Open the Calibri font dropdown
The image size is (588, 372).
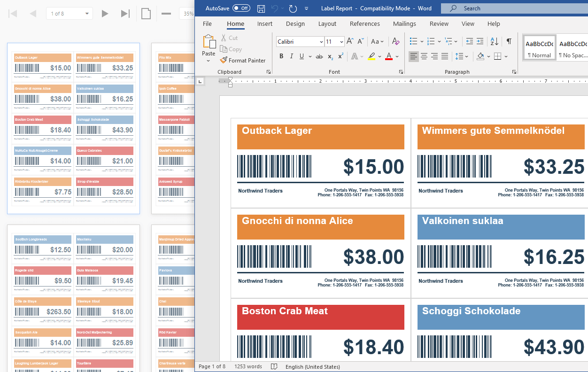[x=322, y=41]
